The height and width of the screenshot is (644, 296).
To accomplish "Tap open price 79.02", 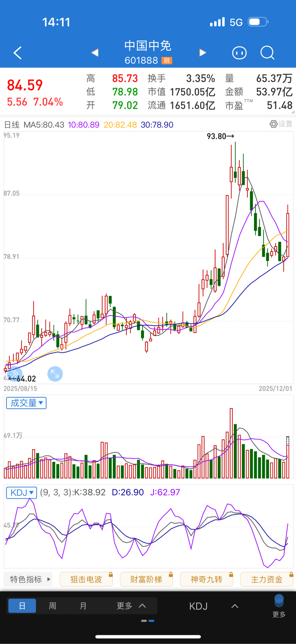I will pos(125,105).
